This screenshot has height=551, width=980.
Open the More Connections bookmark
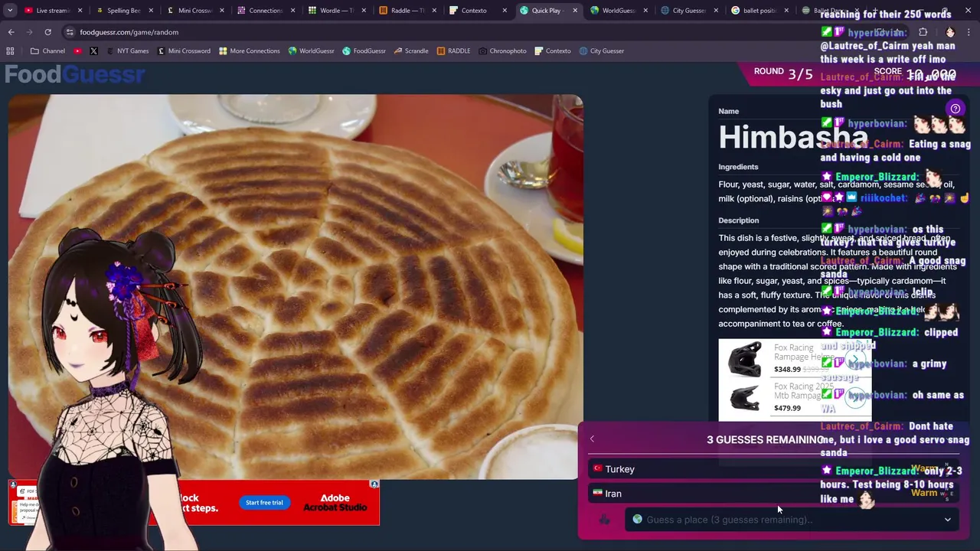(249, 51)
